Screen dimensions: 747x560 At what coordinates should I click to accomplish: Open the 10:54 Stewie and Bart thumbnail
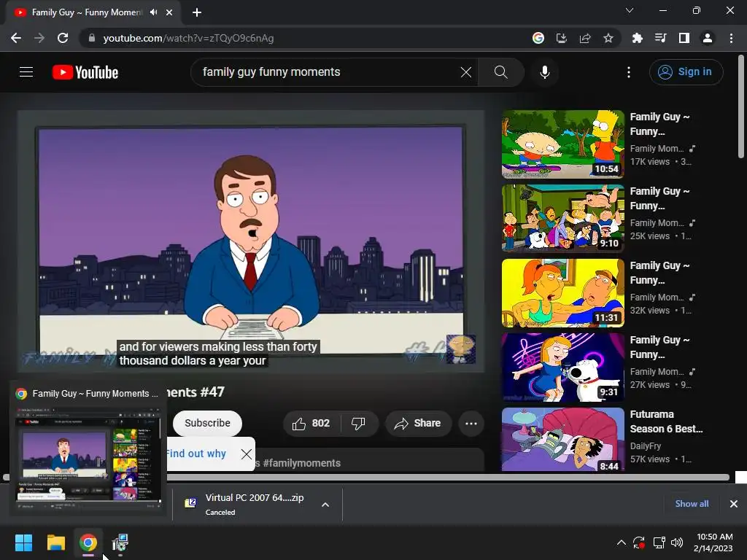[562, 144]
